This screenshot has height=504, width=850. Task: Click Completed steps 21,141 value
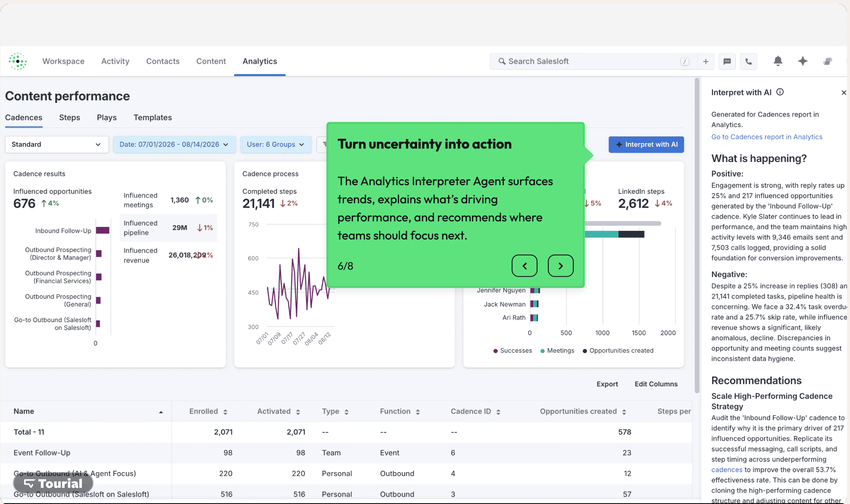click(259, 203)
